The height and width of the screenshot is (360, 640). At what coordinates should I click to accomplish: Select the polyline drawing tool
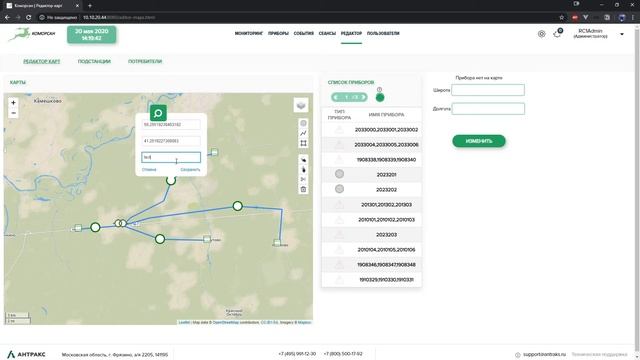click(x=303, y=133)
